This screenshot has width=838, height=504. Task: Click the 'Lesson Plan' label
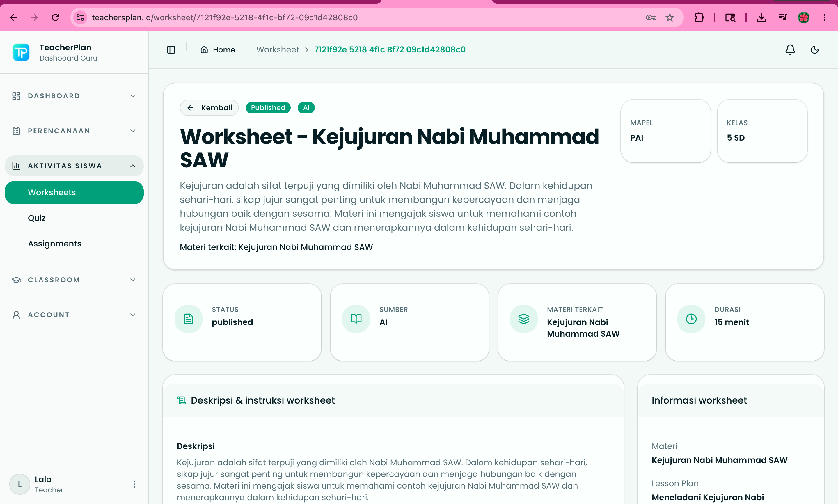pyautogui.click(x=675, y=483)
